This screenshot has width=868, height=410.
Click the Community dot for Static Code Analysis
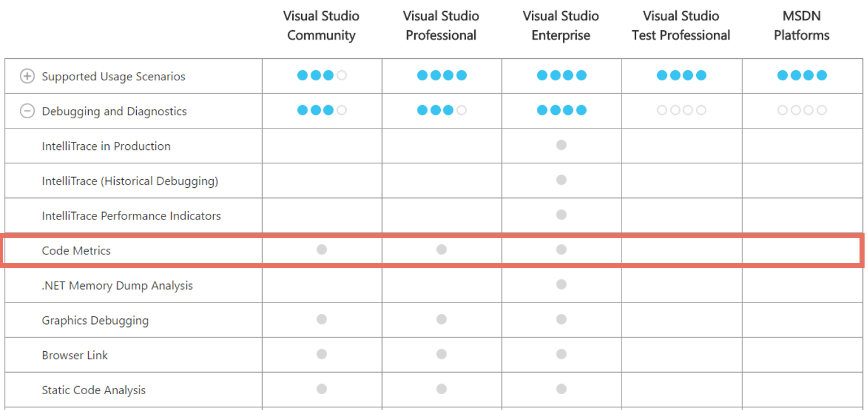(x=322, y=389)
